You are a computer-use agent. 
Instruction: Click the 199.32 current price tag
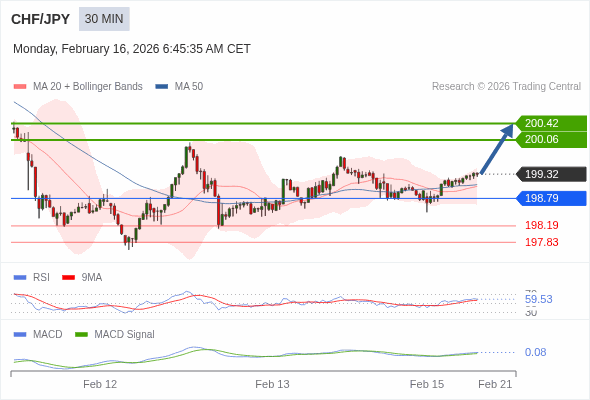(x=551, y=174)
